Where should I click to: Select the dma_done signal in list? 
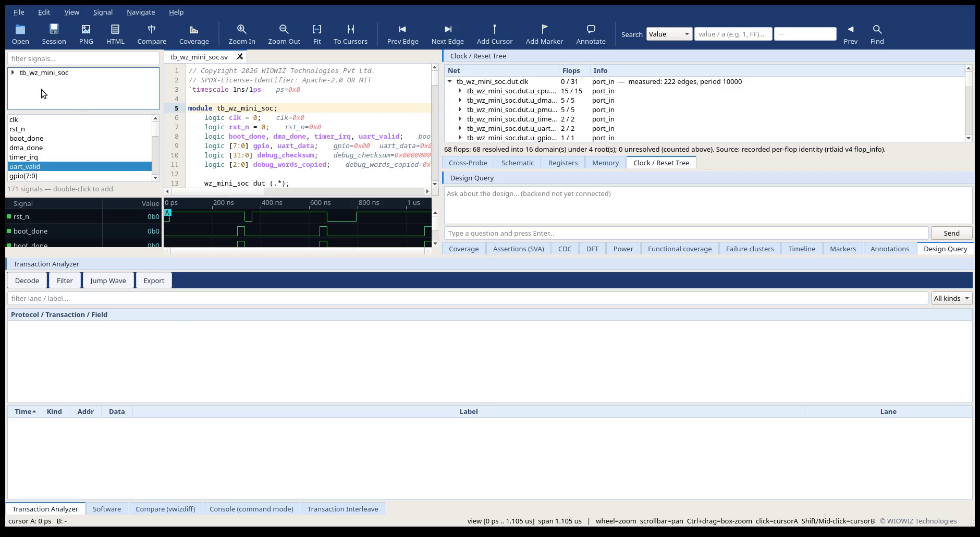tap(79, 148)
